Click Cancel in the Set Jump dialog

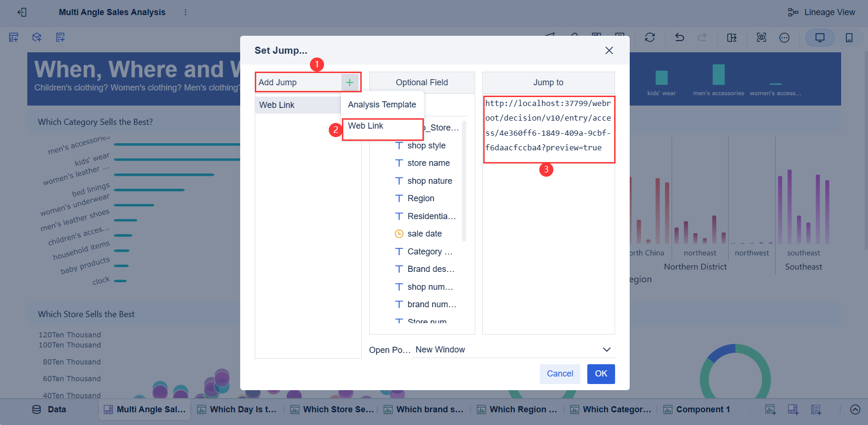coord(560,374)
